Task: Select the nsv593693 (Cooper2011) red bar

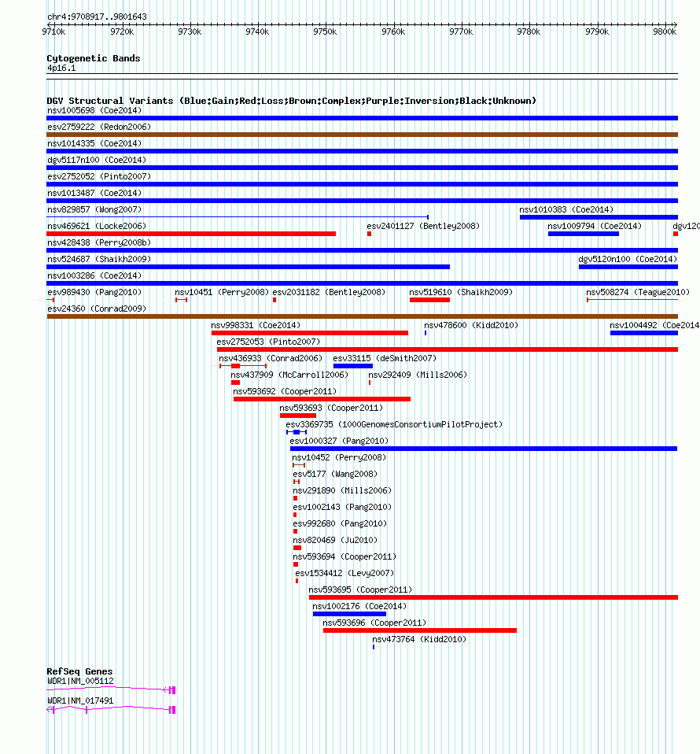Action: 298,416
